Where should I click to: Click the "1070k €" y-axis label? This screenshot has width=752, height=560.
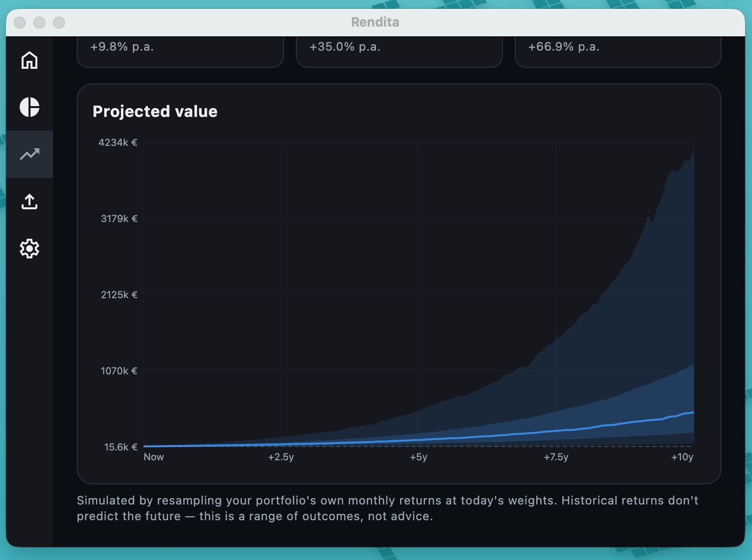pyautogui.click(x=119, y=371)
